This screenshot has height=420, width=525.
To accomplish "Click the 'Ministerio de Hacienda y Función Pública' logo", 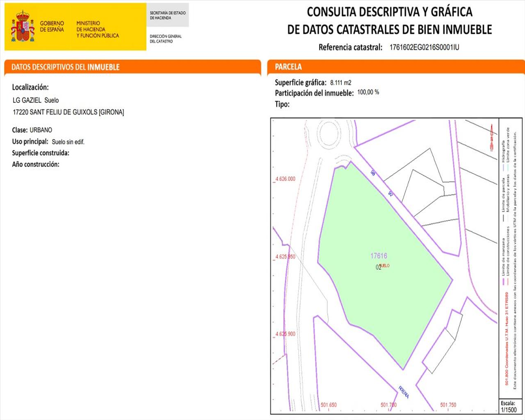I will (x=98, y=29).
